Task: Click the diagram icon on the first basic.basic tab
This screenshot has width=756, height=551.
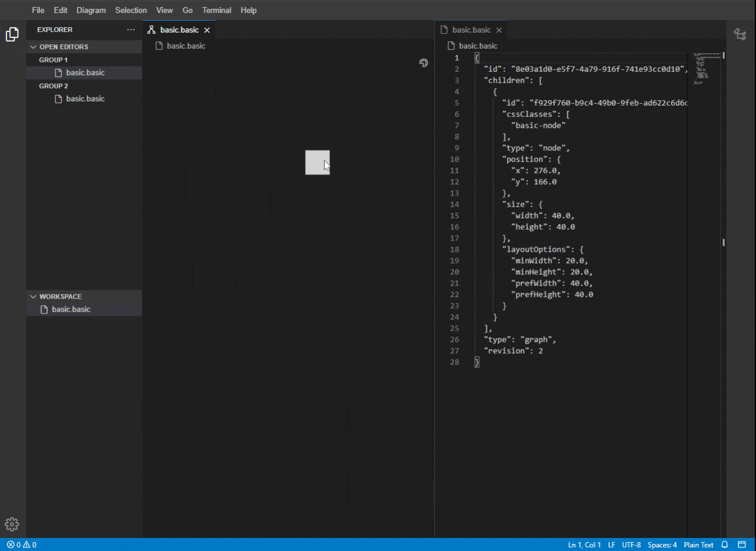Action: tap(152, 30)
